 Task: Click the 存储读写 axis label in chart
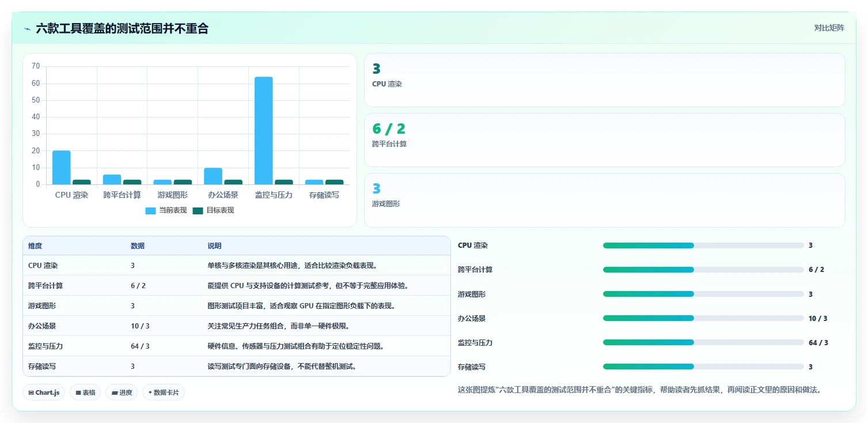click(324, 195)
